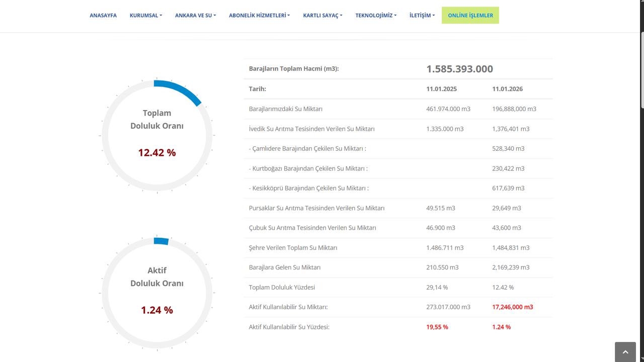Select the 1.24 % value inside active gauge
644x362 pixels.
tap(157, 310)
